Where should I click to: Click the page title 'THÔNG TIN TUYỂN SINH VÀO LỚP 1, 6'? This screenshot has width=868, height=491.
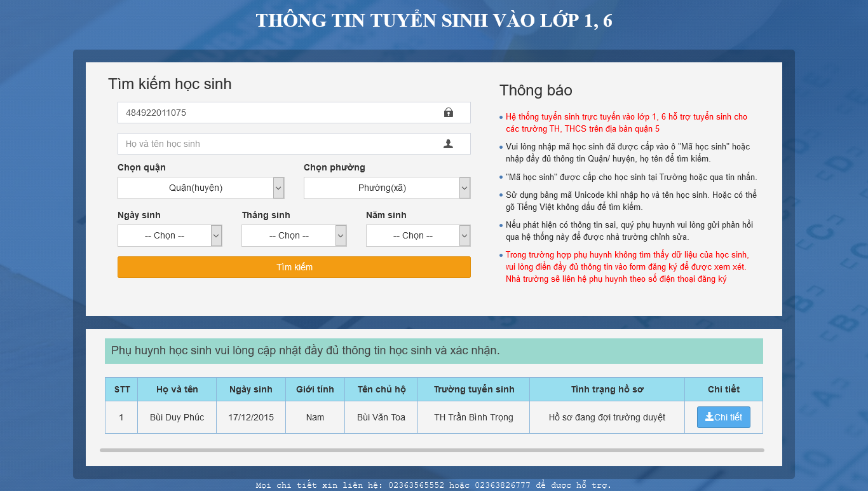434,20
